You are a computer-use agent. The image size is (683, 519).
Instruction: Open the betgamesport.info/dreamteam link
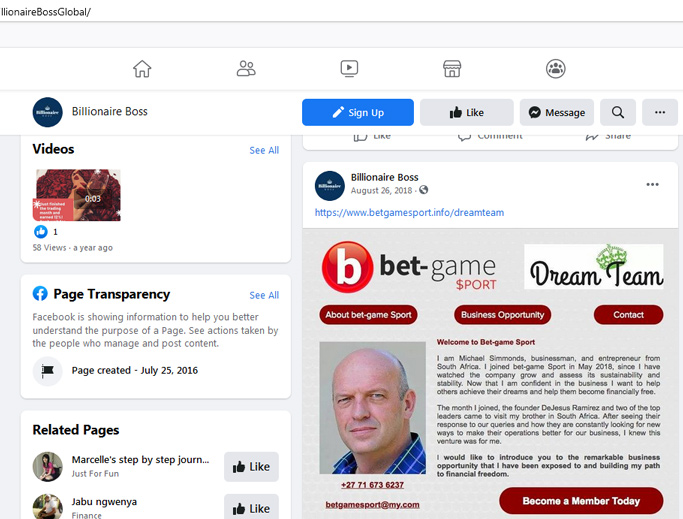pyautogui.click(x=409, y=213)
